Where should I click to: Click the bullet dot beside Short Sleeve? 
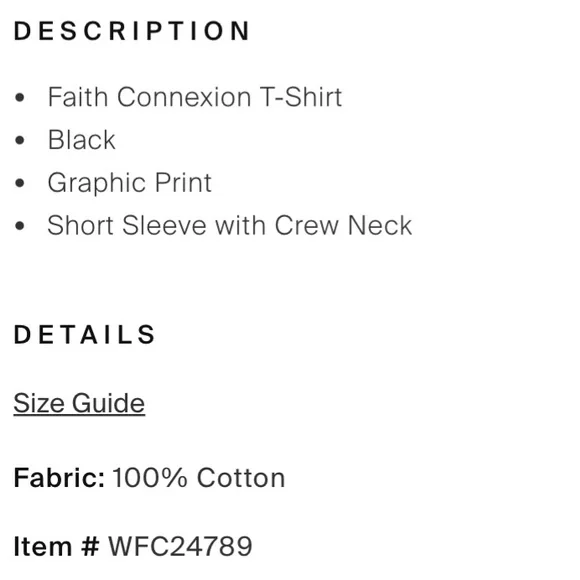coord(20,226)
